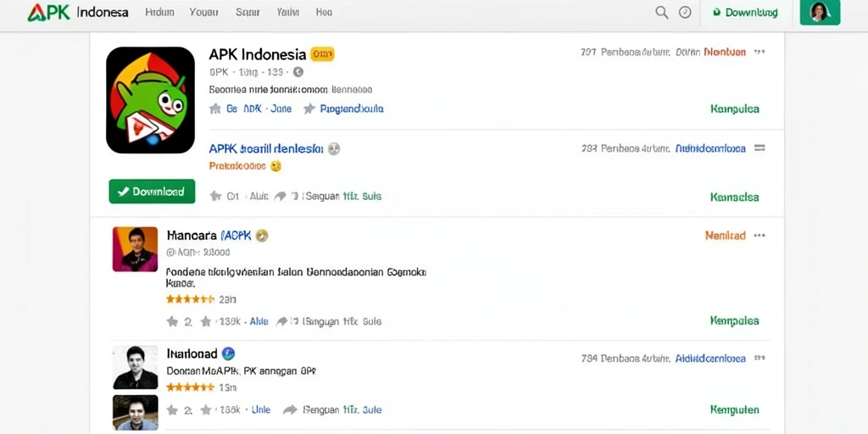The image size is (868, 434).
Task: Click the five-star rating next to '19m'
Action: 190,387
